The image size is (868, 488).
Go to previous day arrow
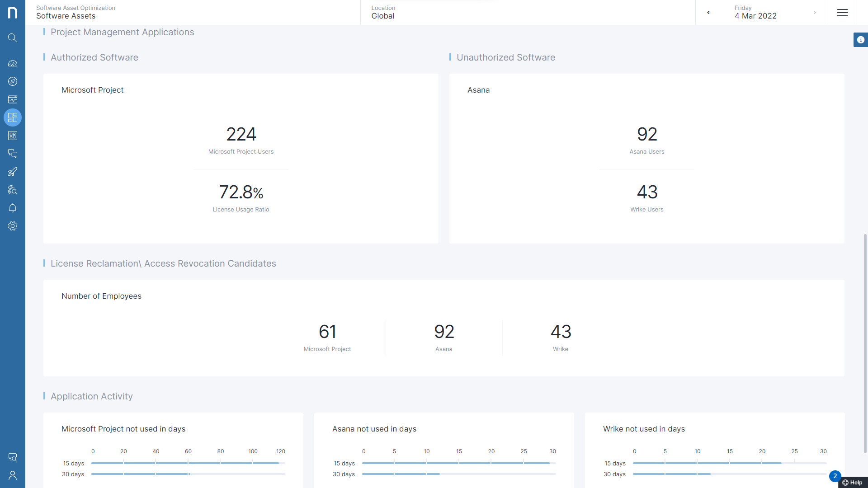(x=708, y=13)
